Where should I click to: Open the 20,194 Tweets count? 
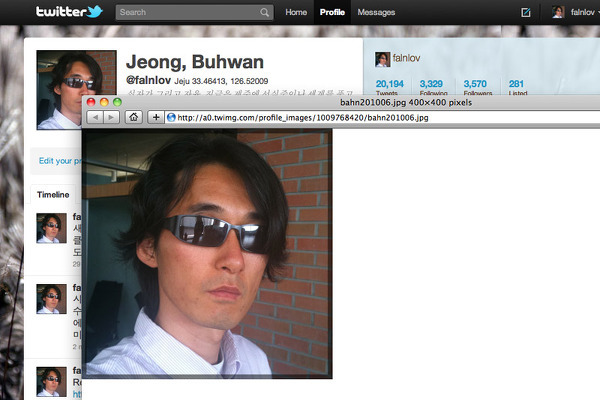point(389,87)
